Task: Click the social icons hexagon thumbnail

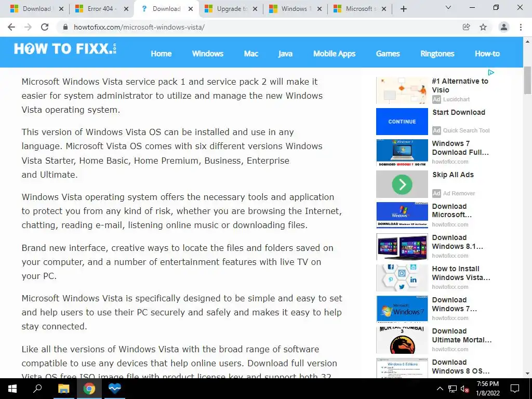Action: pyautogui.click(x=402, y=278)
